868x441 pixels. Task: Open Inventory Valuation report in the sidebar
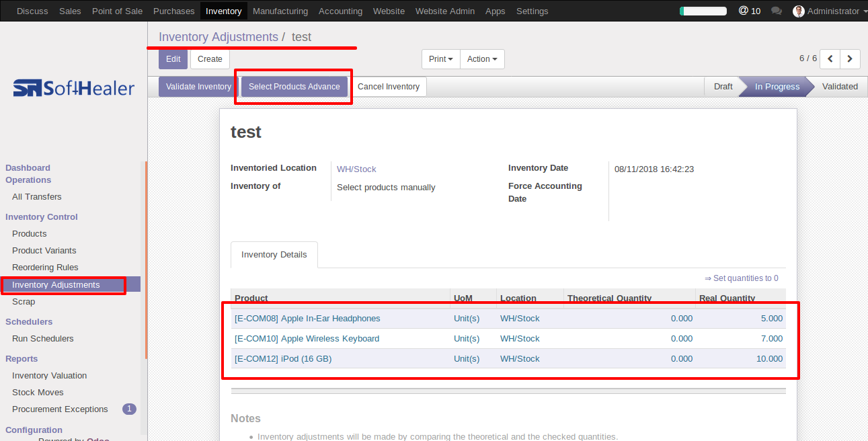[x=50, y=376]
